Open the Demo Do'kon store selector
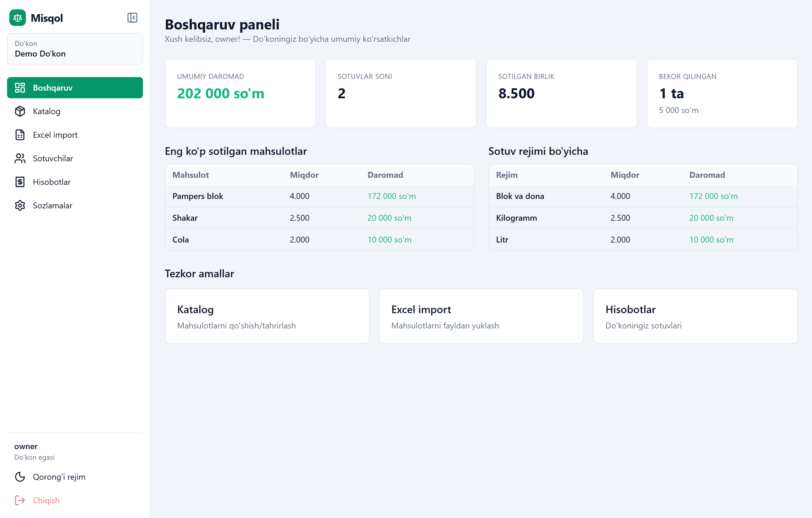This screenshot has height=518, width=812. (75, 49)
